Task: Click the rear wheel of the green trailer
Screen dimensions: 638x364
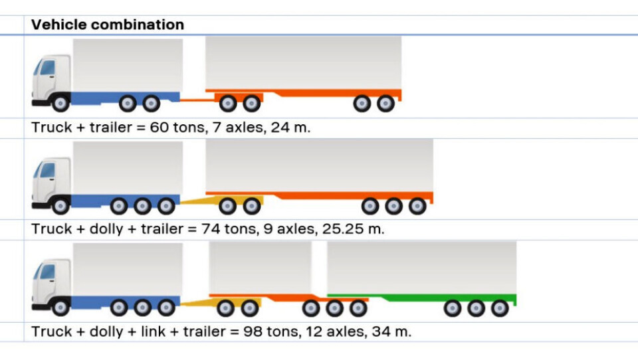Action: tap(500, 308)
